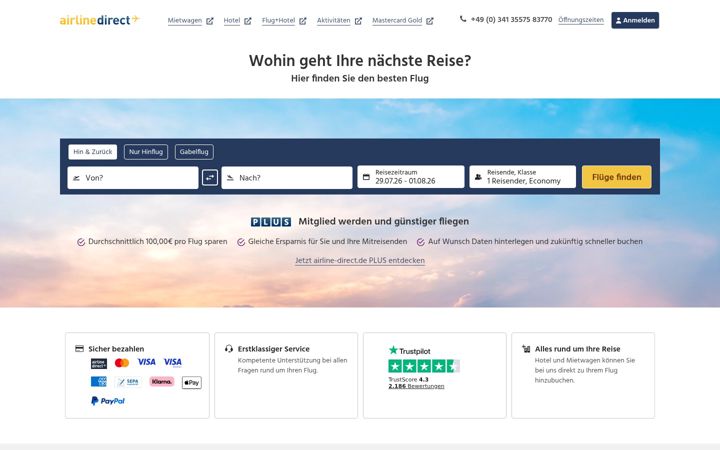Viewport: 720px width, 450px height.
Task: Click phone number +49 (0) 341 35575 83770
Action: click(x=511, y=20)
